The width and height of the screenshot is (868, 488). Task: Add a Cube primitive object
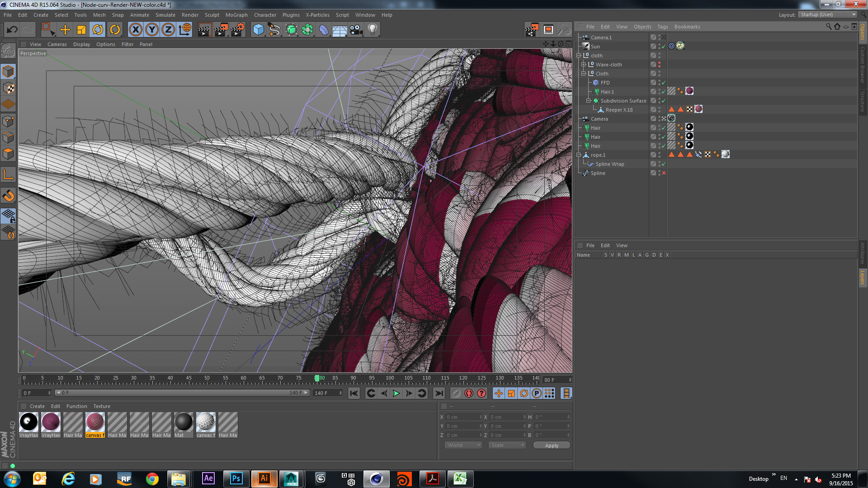click(x=258, y=30)
